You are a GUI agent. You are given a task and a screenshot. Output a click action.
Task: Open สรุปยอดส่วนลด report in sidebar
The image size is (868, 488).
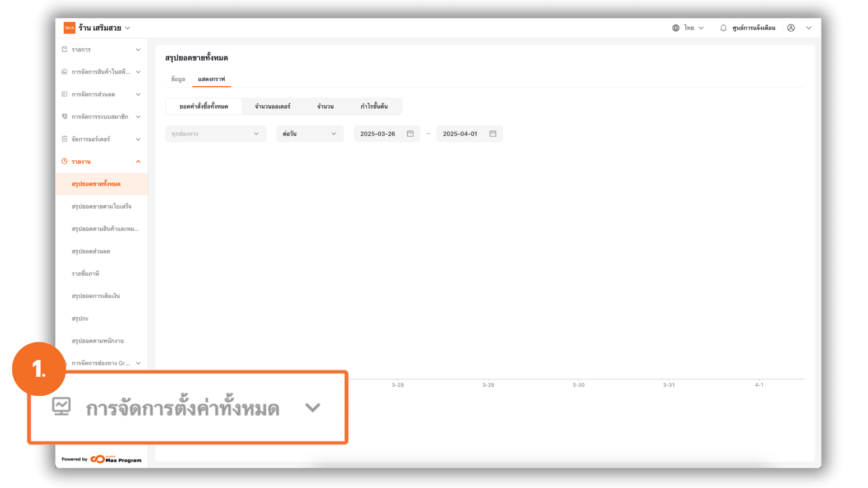coord(91,251)
